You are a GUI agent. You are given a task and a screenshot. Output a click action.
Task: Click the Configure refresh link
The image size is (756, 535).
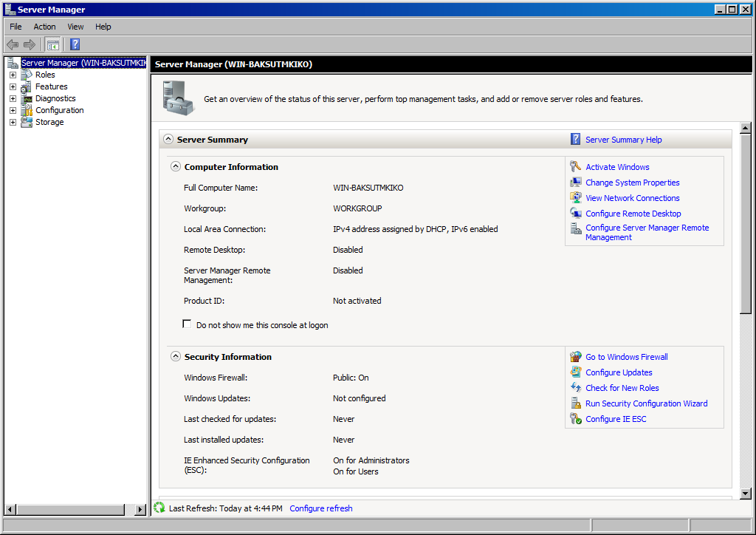(320, 508)
